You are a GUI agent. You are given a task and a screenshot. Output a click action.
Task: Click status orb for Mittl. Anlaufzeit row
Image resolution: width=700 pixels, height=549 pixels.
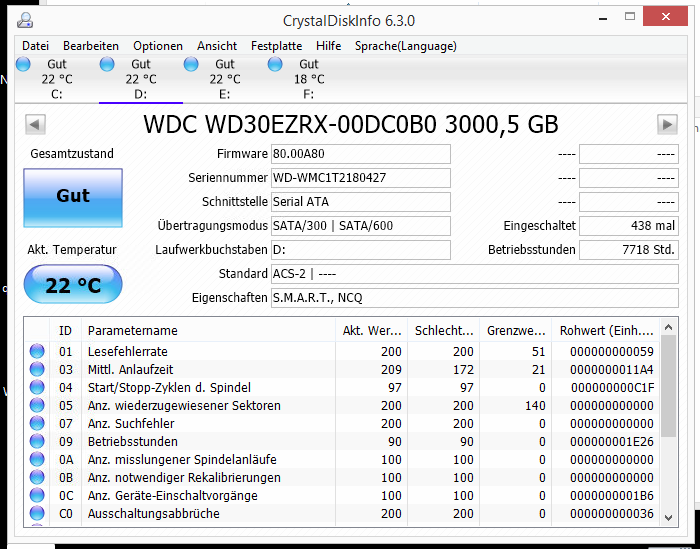[x=37, y=369]
